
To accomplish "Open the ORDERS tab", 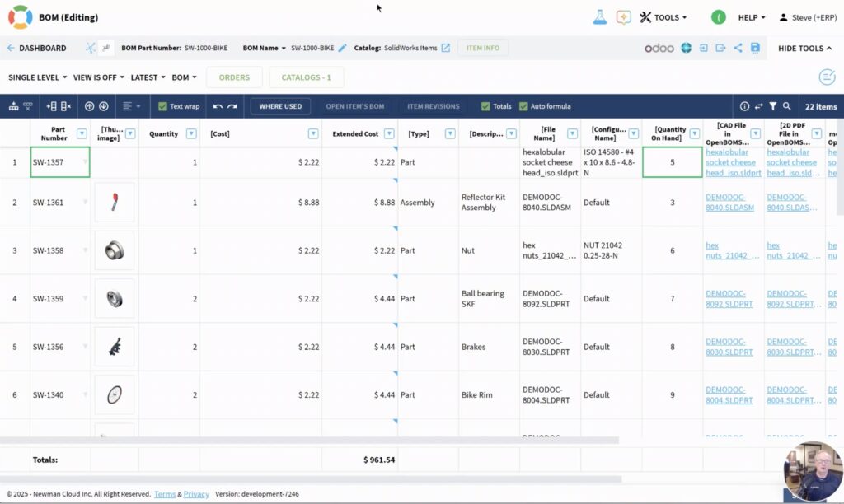I will (x=234, y=77).
